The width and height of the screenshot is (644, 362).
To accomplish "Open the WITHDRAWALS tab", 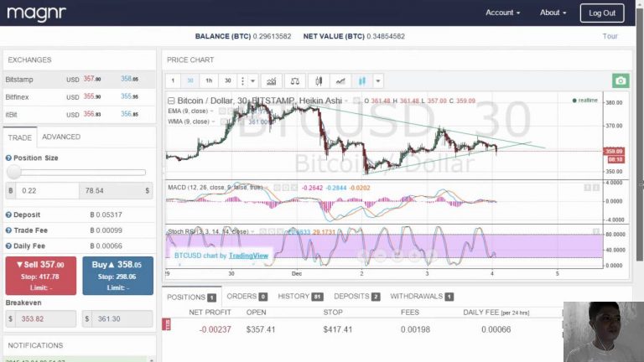I will point(422,297).
